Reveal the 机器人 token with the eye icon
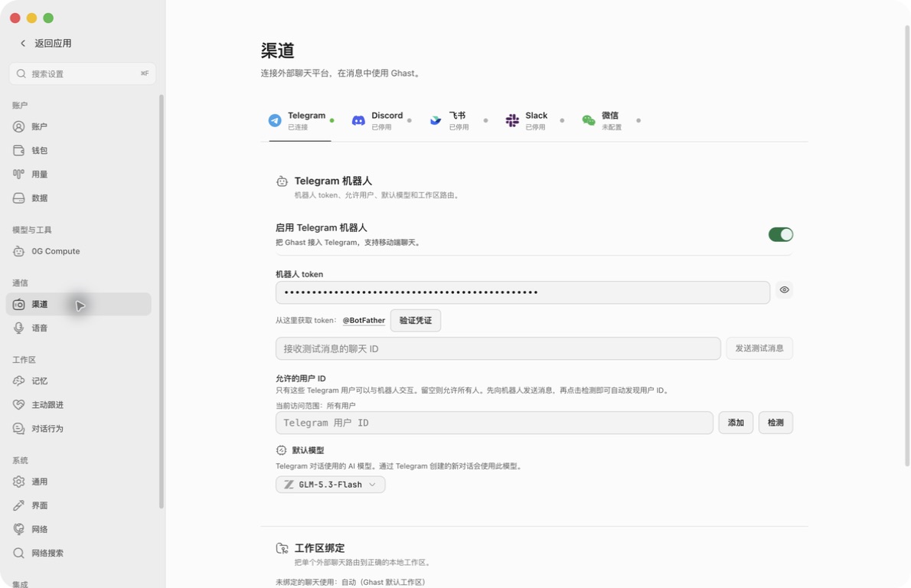This screenshot has width=911, height=588. point(785,290)
